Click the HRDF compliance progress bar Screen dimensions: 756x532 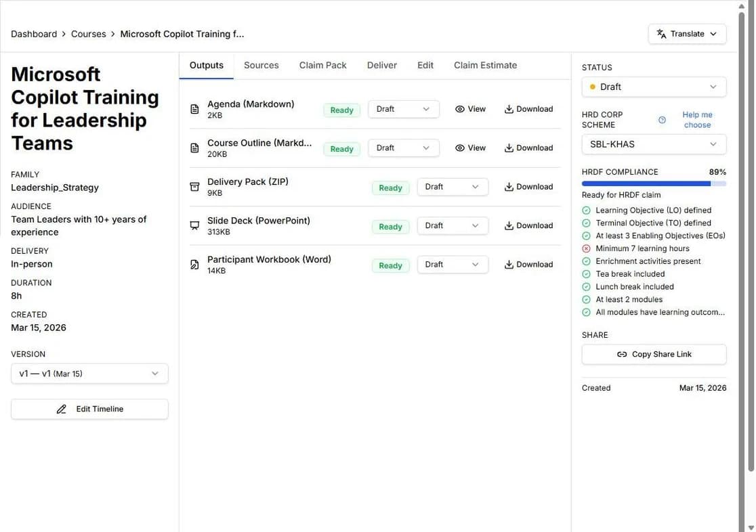tap(654, 182)
